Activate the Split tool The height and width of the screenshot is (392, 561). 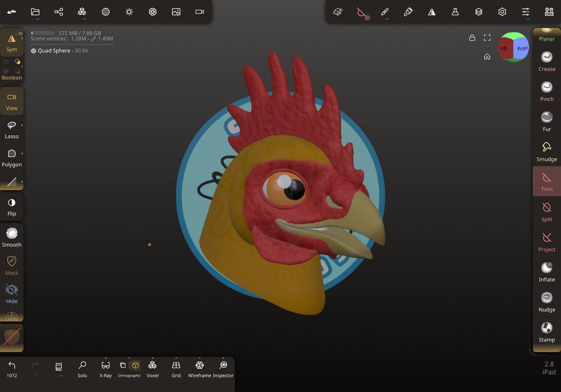(547, 211)
